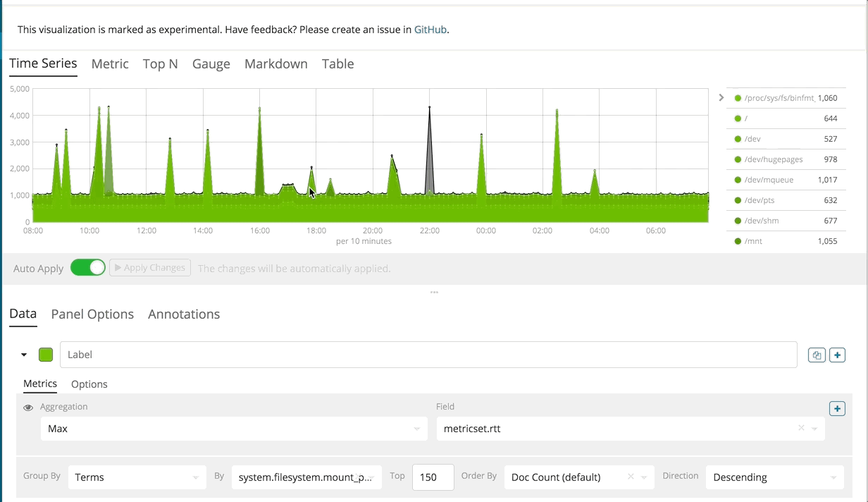Collapse the legend with the chevron

click(721, 97)
